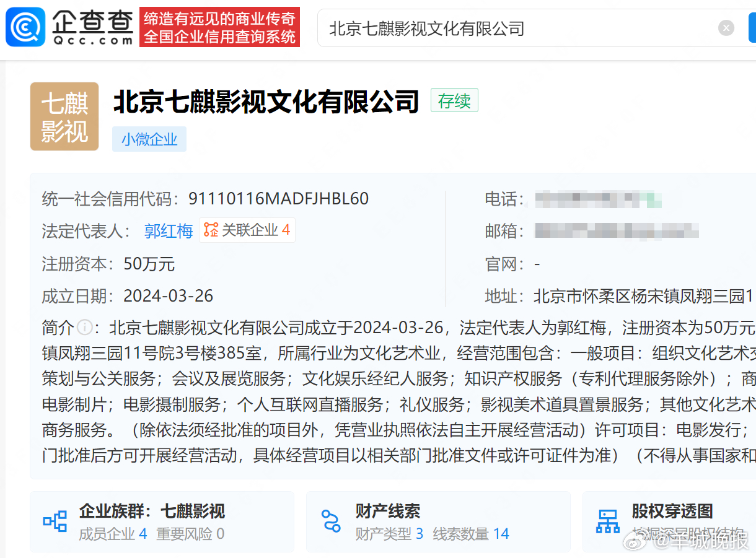Click the blurred phone number field
The width and height of the screenshot is (756, 558).
[598, 199]
